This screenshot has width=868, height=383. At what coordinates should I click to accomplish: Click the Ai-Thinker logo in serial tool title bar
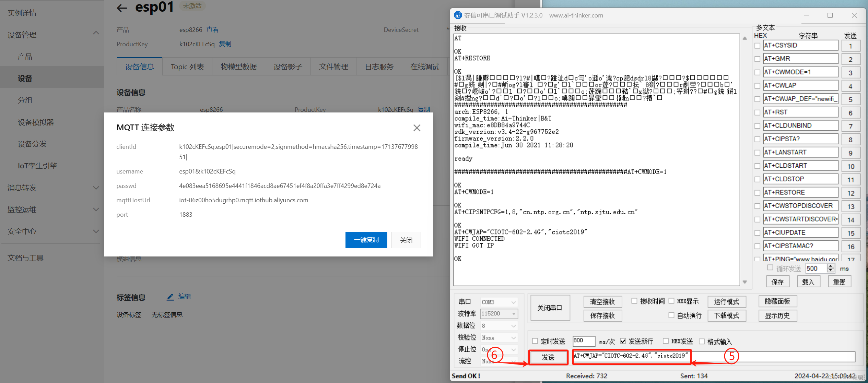pos(458,15)
